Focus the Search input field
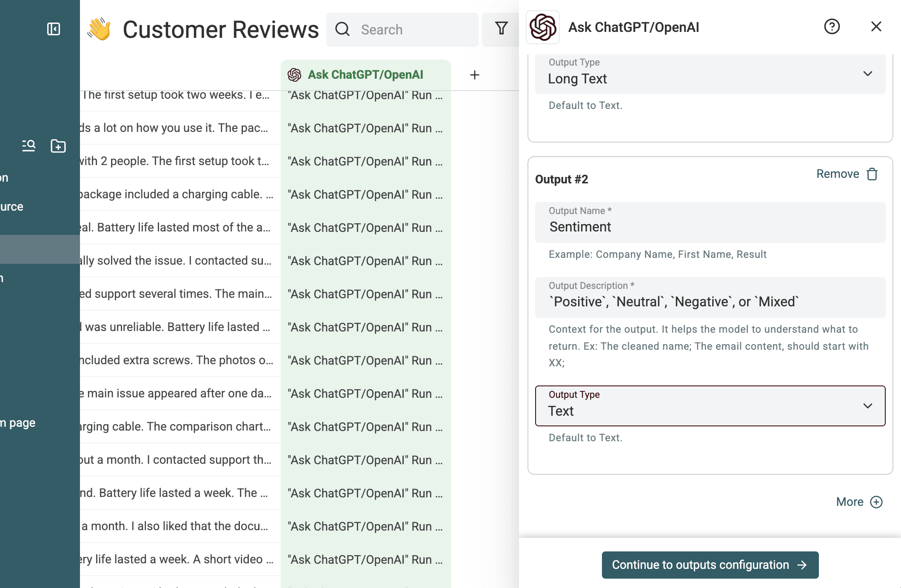The height and width of the screenshot is (588, 901). coord(402,29)
